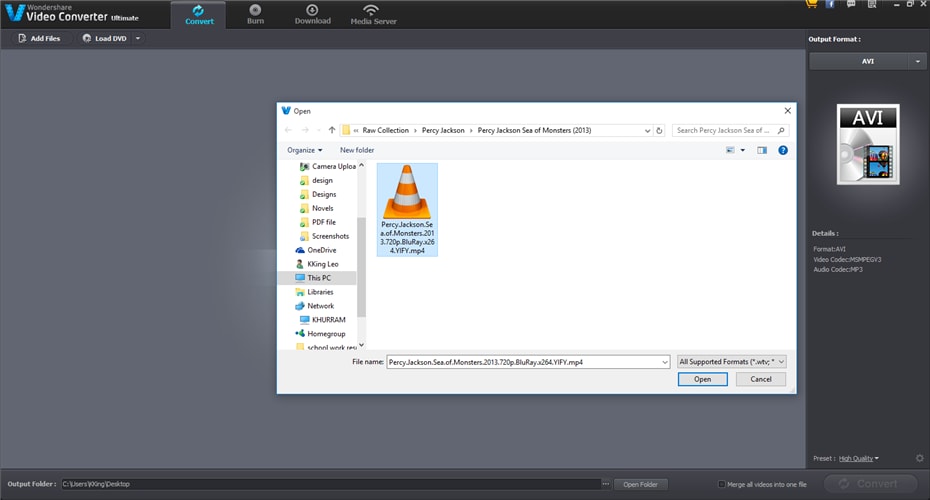Click Percy Jackson in breadcrumb path
930x500 pixels.
click(x=443, y=130)
